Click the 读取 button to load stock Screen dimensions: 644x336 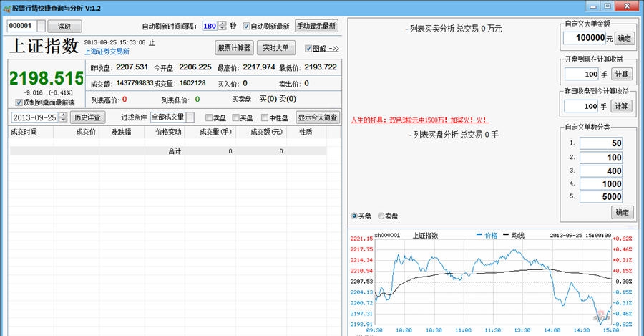coord(59,26)
